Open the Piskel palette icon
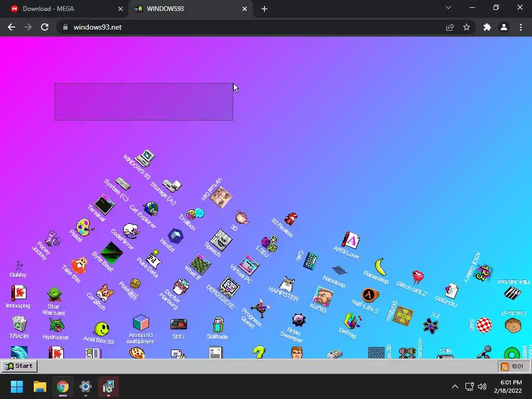 click(x=84, y=228)
